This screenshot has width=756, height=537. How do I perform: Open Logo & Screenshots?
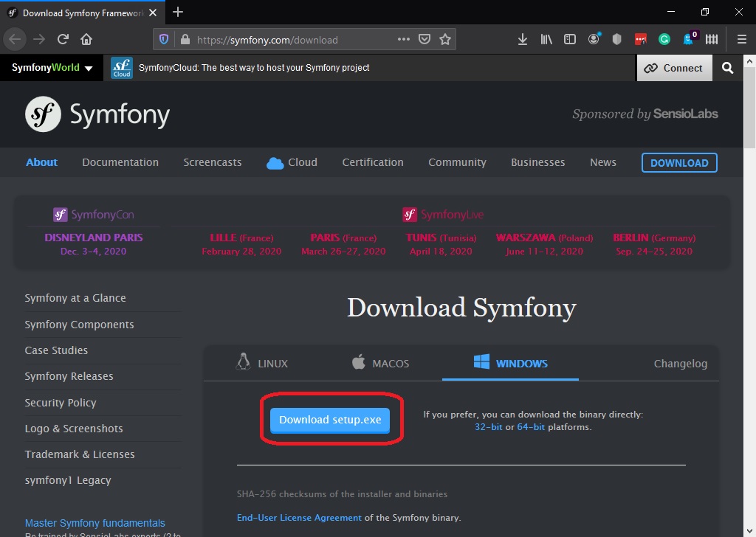pos(74,429)
